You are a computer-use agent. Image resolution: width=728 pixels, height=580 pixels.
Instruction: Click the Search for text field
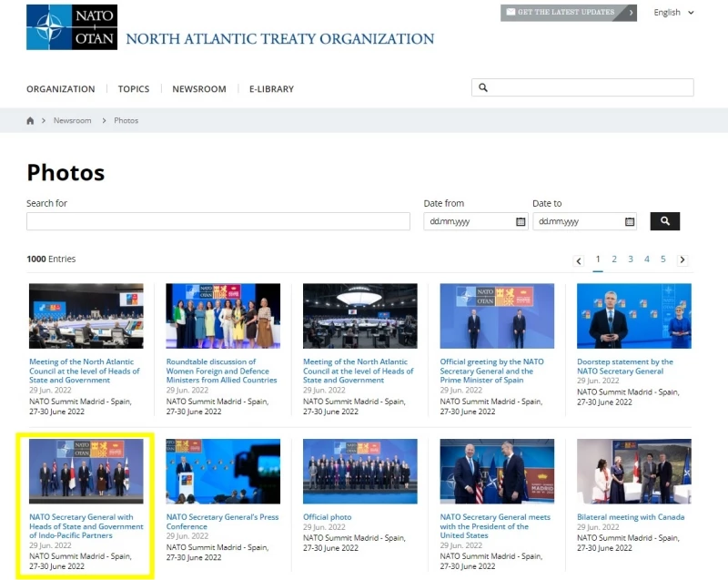(218, 221)
